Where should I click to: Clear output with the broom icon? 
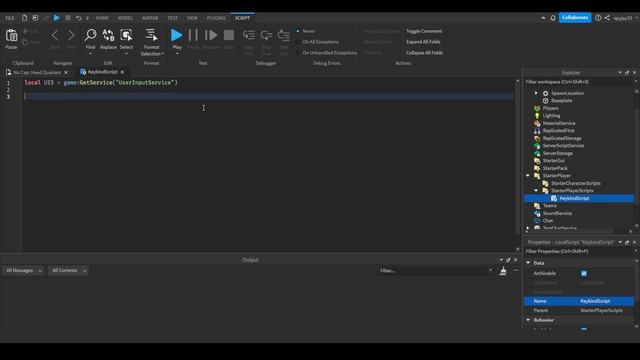click(503, 271)
